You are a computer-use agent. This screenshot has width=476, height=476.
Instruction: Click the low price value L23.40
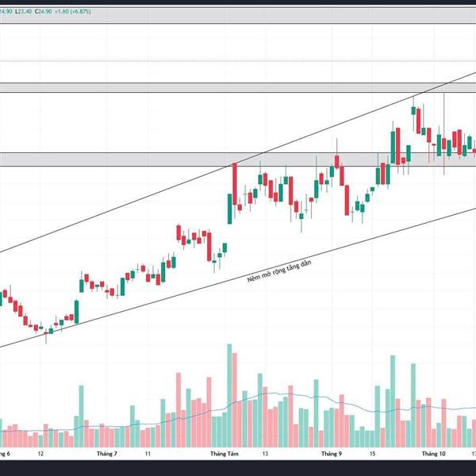23,12
